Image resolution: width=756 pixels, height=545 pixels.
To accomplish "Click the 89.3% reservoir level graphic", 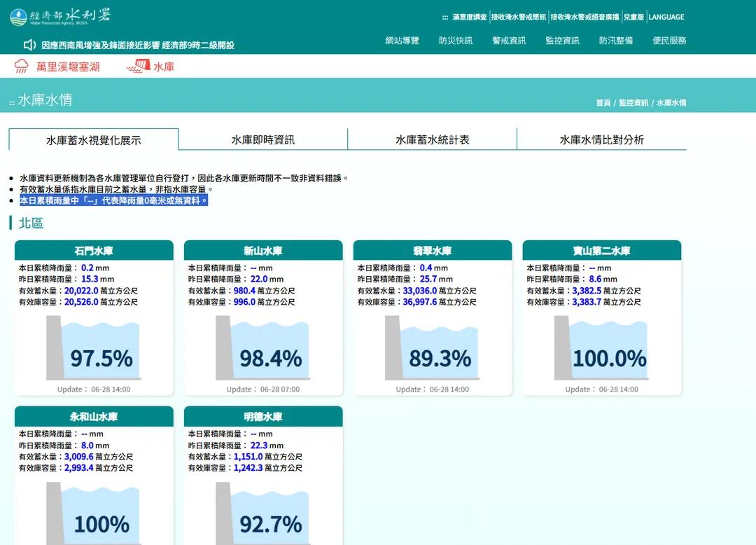I will point(432,347).
